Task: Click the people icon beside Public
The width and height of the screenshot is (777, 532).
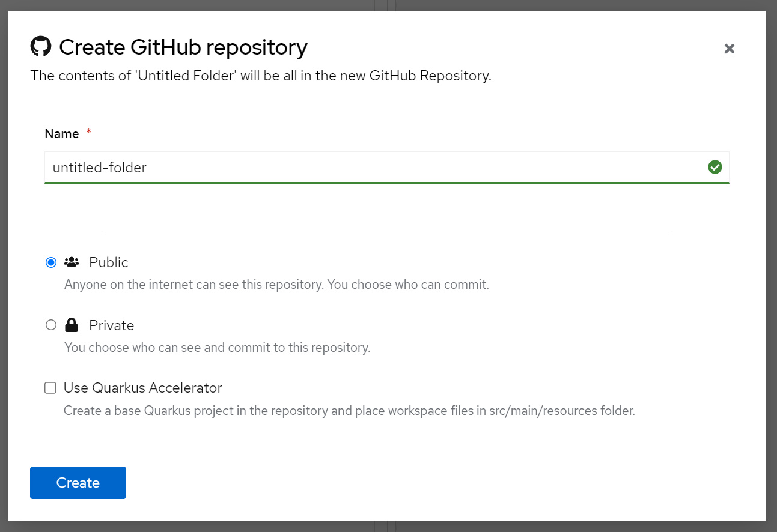Action: click(x=71, y=262)
